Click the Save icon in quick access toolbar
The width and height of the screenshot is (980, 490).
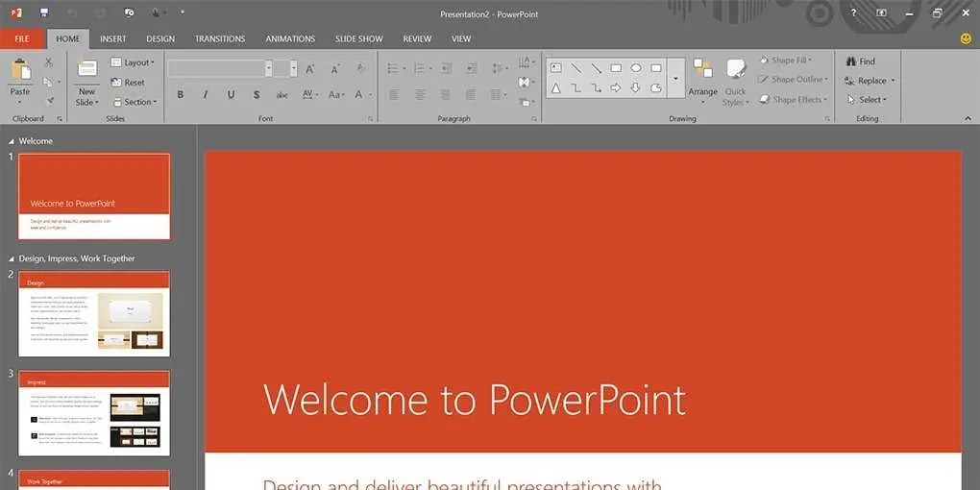44,12
